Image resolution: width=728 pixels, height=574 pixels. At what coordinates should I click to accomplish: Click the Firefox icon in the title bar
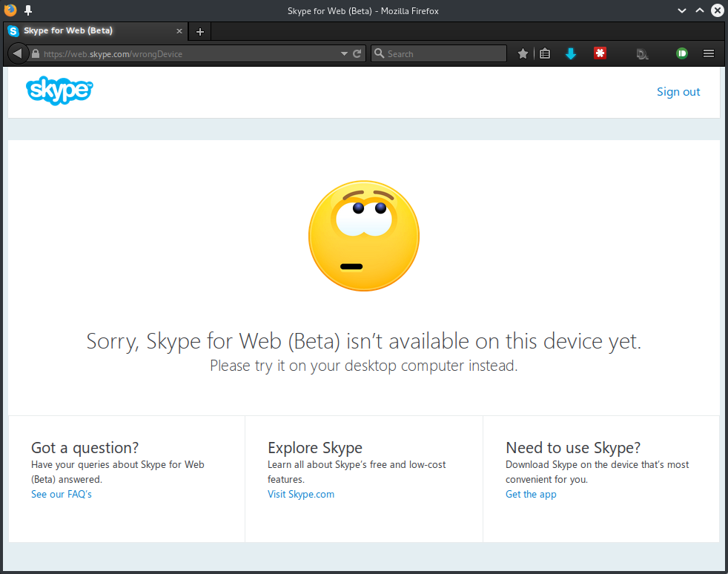point(10,10)
